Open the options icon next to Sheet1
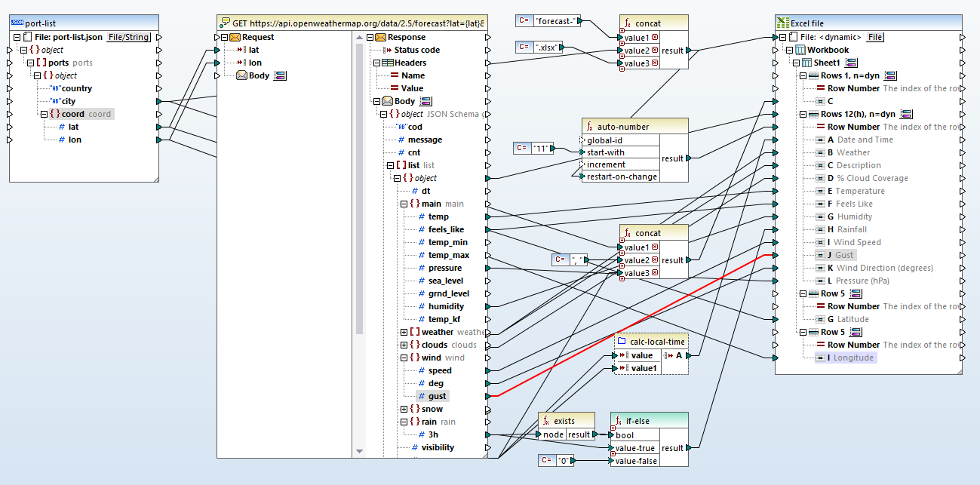Image resolution: width=980 pixels, height=485 pixels. (851, 63)
